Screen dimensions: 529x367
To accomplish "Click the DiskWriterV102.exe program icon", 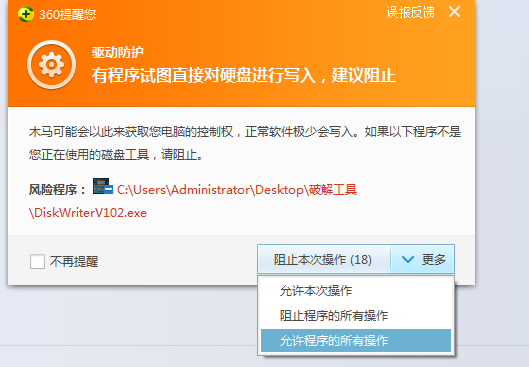I will tap(103, 187).
